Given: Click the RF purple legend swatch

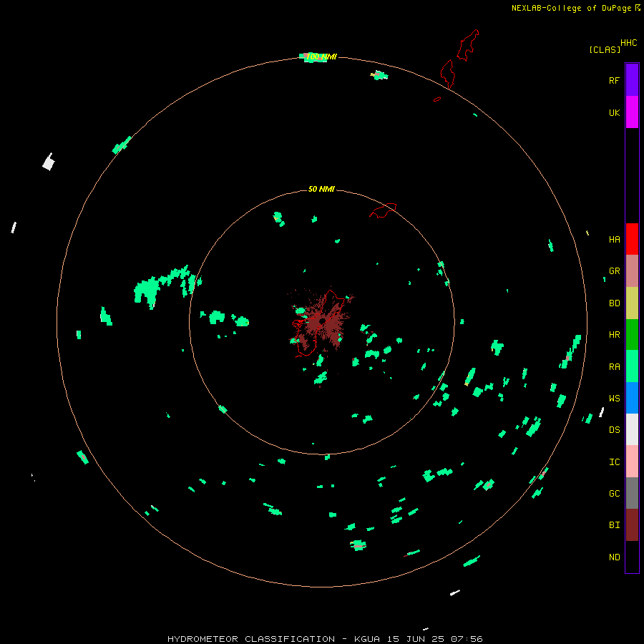Looking at the screenshot, I should [632, 80].
